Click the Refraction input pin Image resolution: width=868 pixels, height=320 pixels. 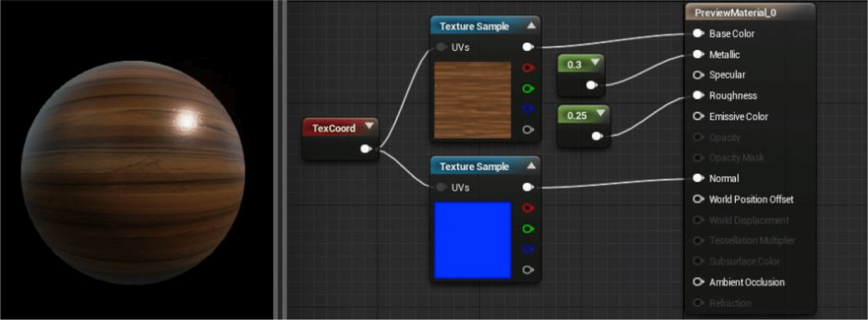pos(698,303)
